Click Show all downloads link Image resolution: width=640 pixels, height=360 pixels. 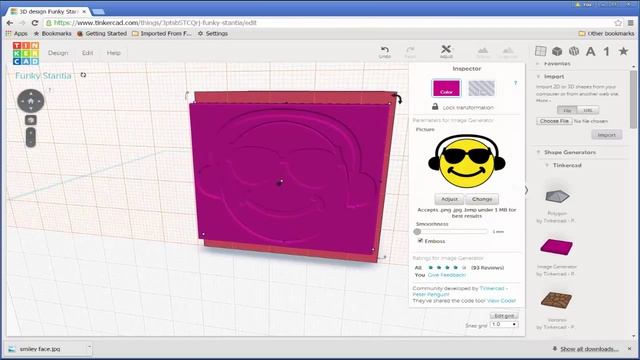coord(589,349)
